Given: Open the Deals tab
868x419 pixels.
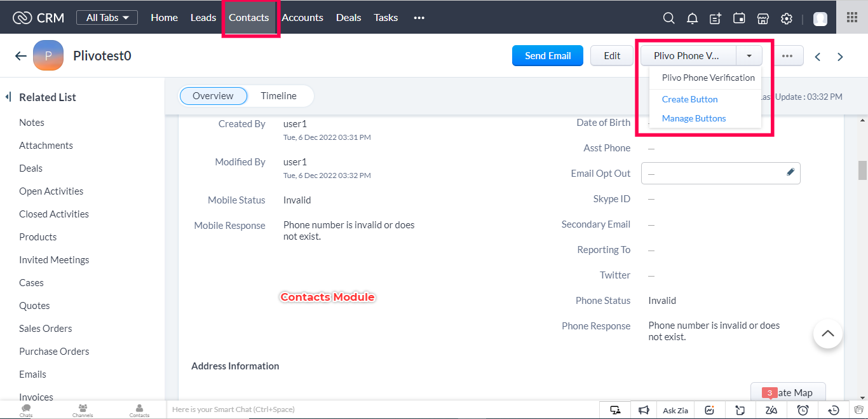Looking at the screenshot, I should click(x=348, y=18).
